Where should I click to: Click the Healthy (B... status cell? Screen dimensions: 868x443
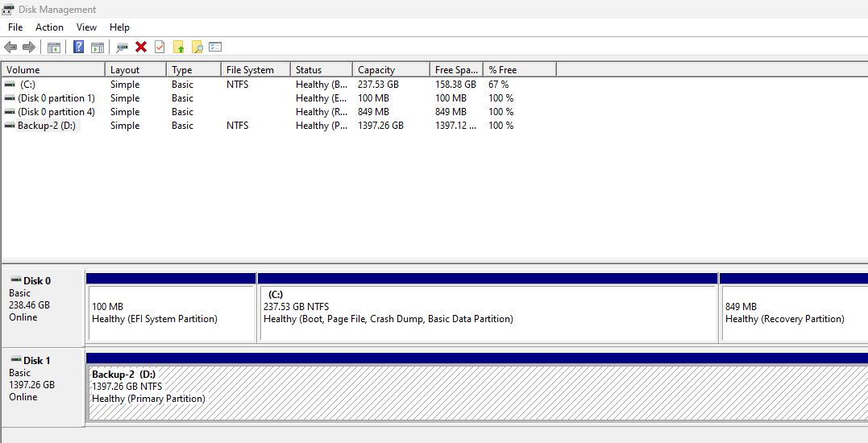tap(322, 85)
